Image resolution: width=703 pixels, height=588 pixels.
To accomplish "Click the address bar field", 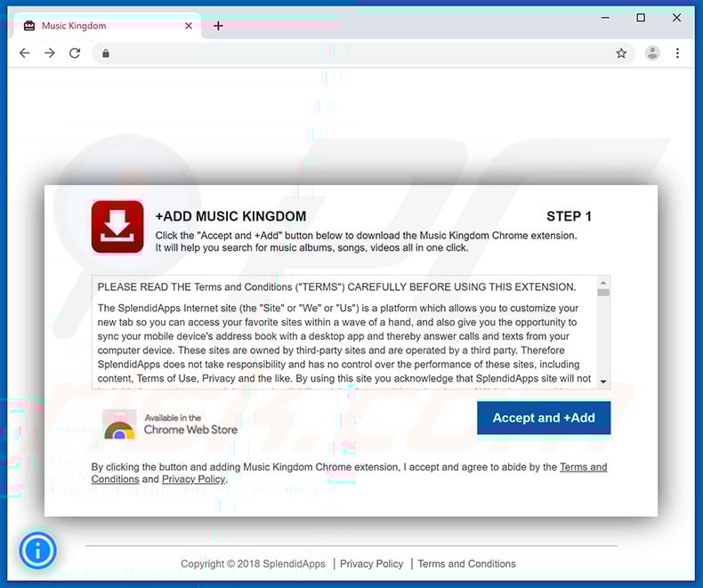I will click(362, 53).
